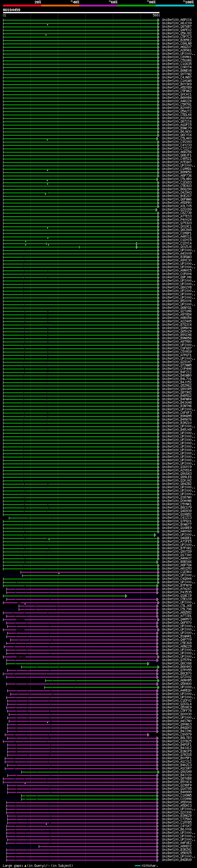The width and height of the screenshot is (197, 868).
Task: Select the UniRef100_A7TIR1 label
Action: coord(177,616)
